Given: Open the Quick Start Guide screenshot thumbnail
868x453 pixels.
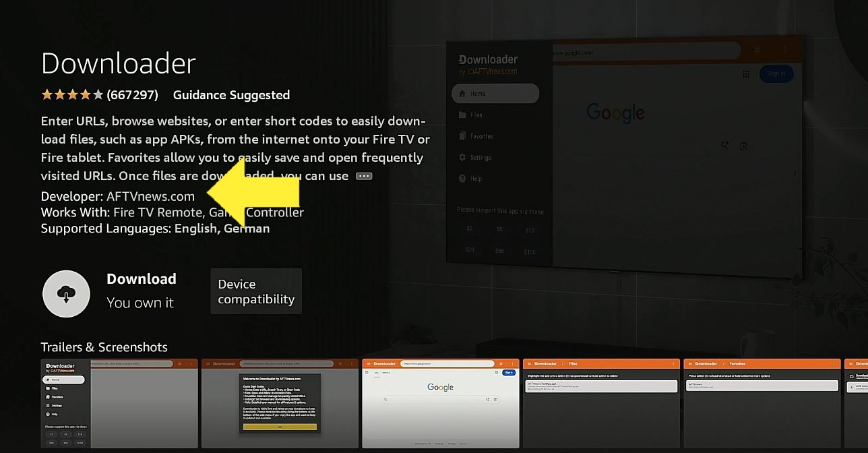Looking at the screenshot, I should [x=279, y=404].
